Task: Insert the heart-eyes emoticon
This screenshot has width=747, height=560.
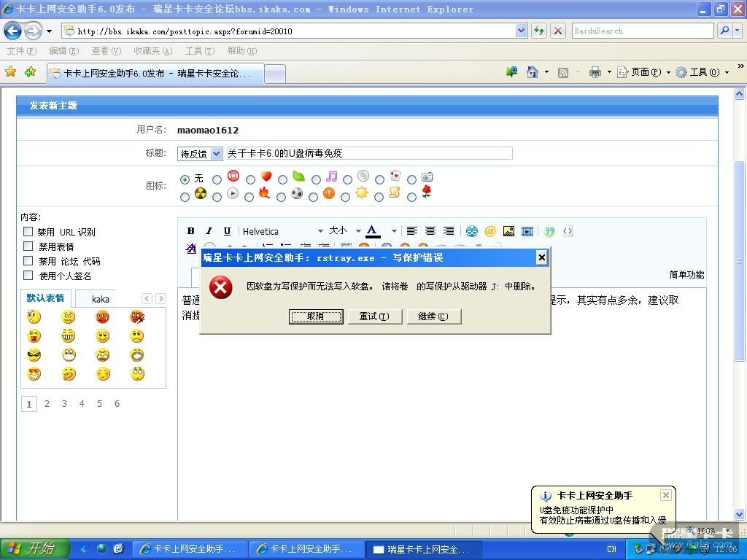Action: point(34,374)
